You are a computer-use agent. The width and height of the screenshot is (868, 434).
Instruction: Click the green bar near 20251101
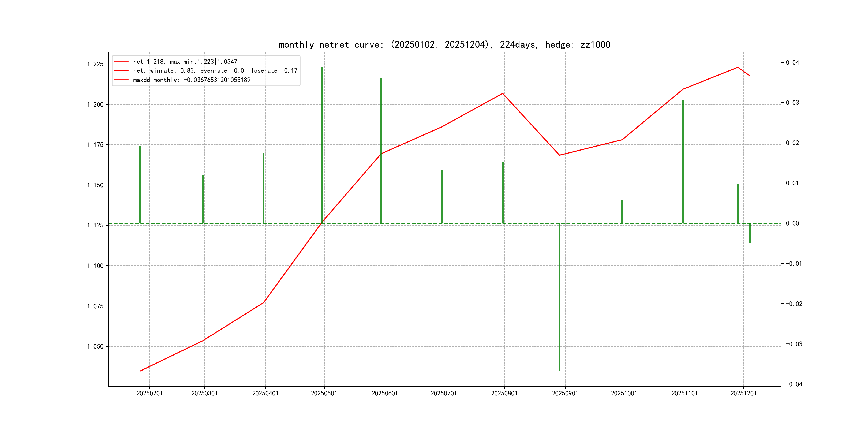click(x=683, y=162)
